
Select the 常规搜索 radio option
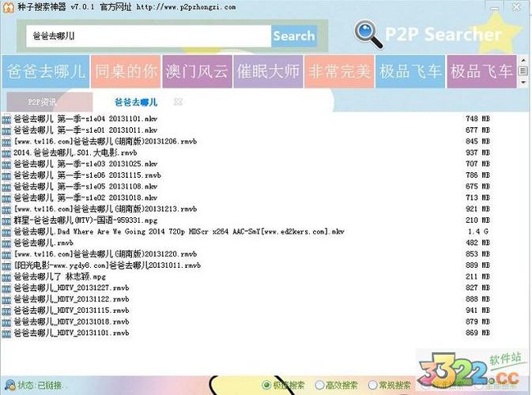point(371,386)
